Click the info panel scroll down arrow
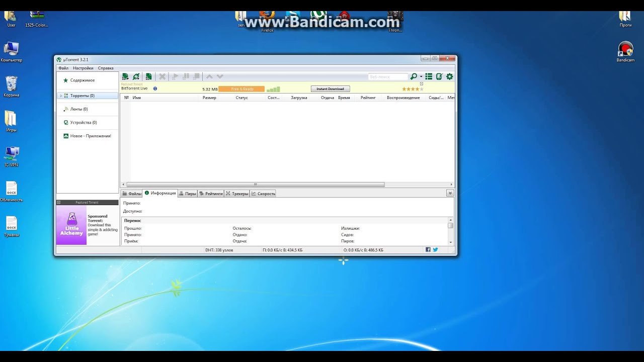 coord(450,242)
